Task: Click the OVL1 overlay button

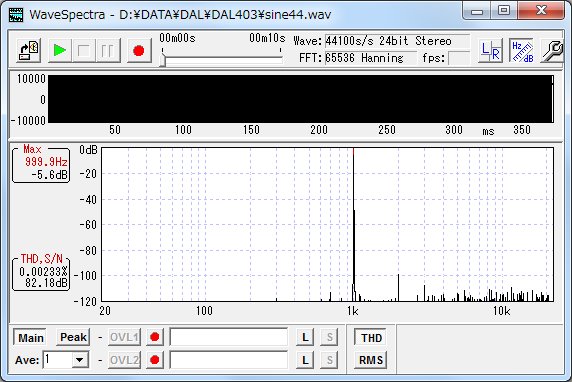Action: [124, 337]
